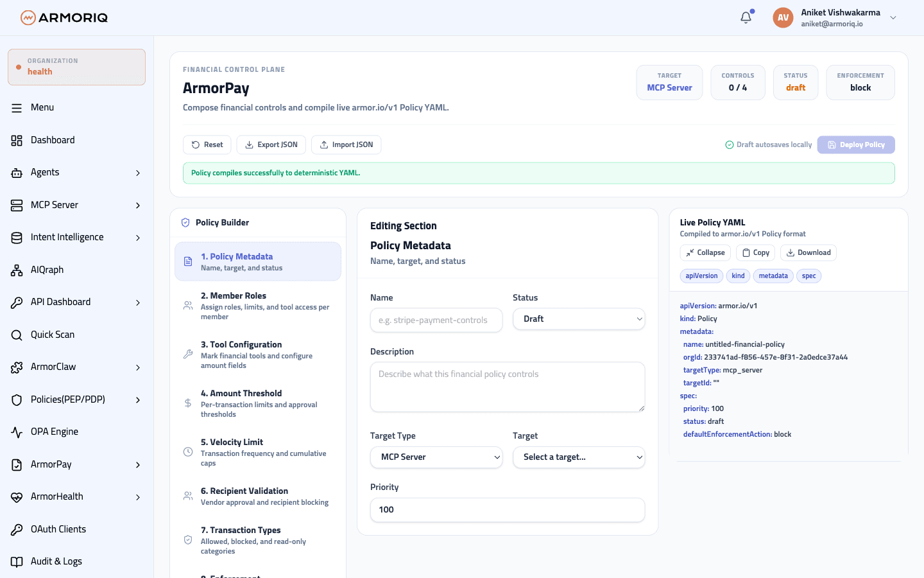Select 5. Velocity Limit section

[258, 452]
